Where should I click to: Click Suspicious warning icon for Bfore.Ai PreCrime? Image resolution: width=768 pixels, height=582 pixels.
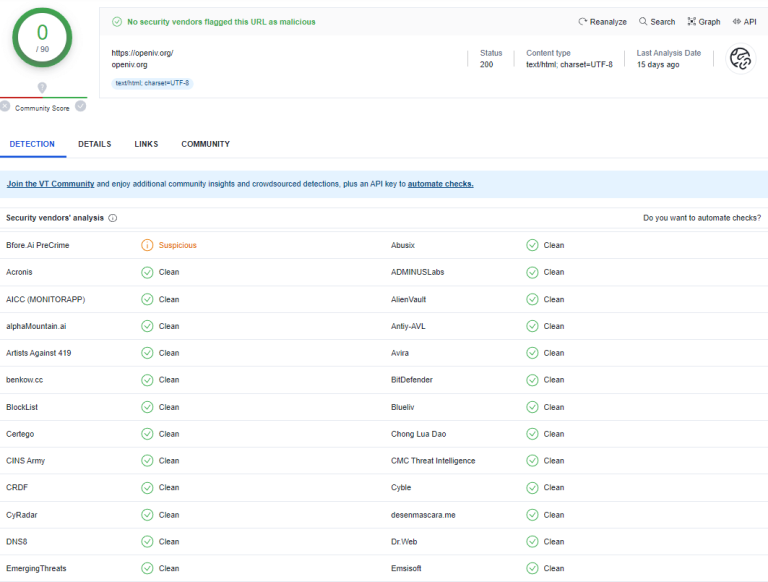(x=147, y=245)
